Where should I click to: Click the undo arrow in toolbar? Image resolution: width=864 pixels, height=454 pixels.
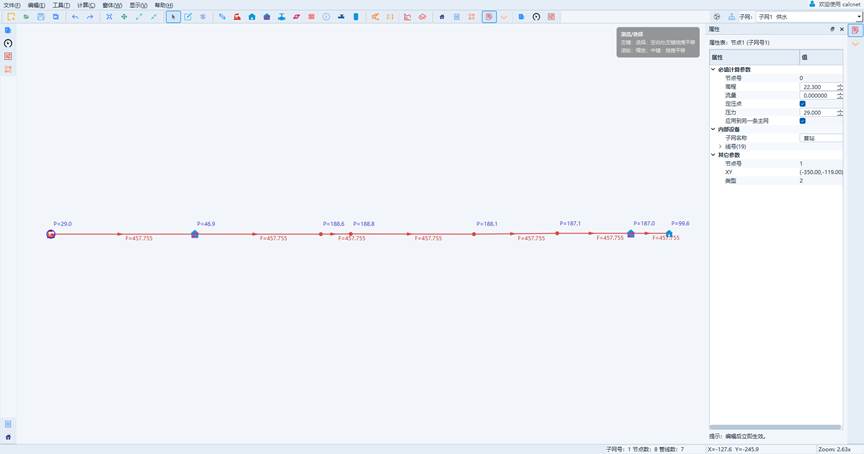(x=75, y=17)
